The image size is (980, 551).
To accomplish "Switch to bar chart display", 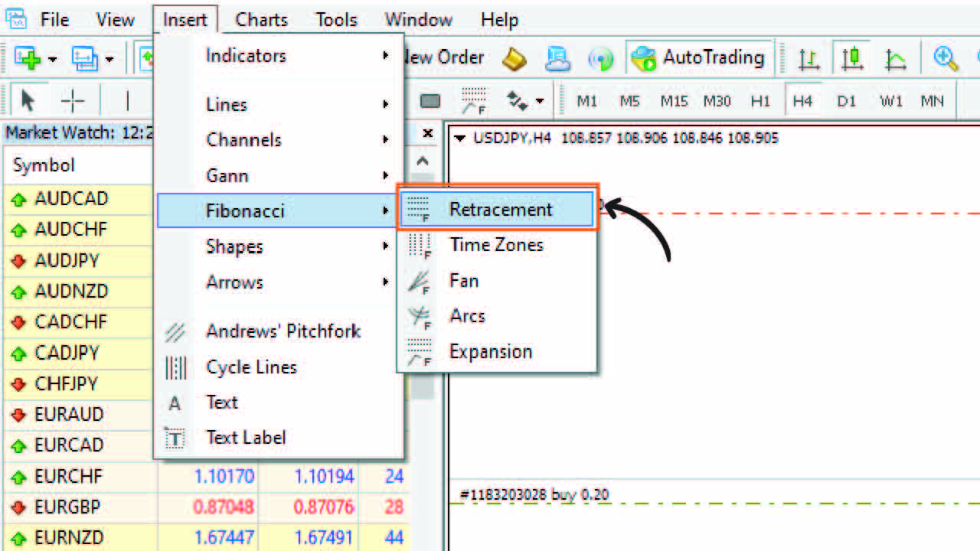I will click(808, 58).
